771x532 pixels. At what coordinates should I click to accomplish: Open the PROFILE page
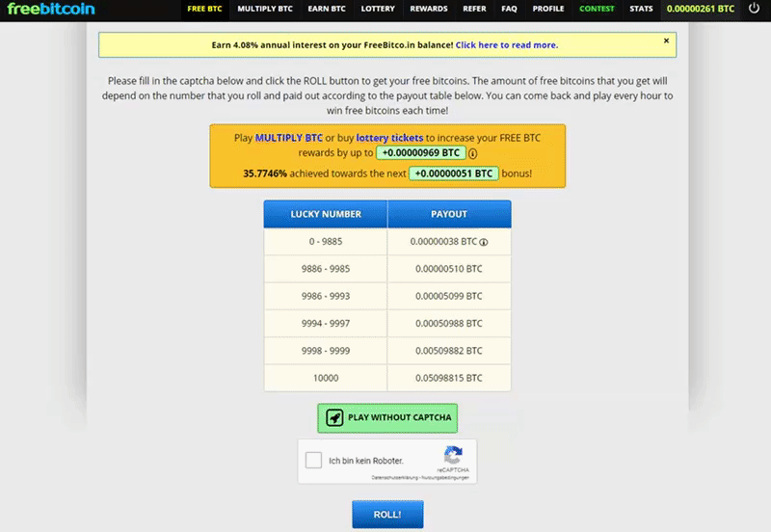[x=548, y=9]
